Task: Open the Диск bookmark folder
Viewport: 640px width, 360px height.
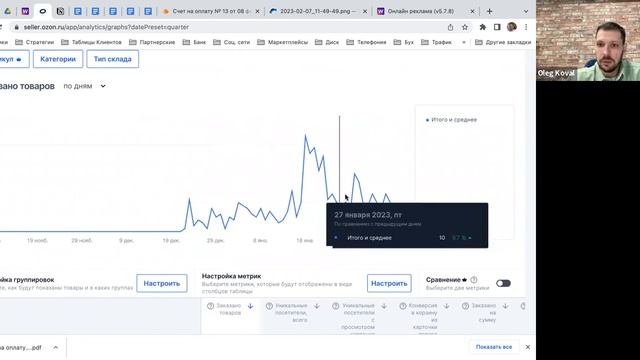Action: click(327, 42)
